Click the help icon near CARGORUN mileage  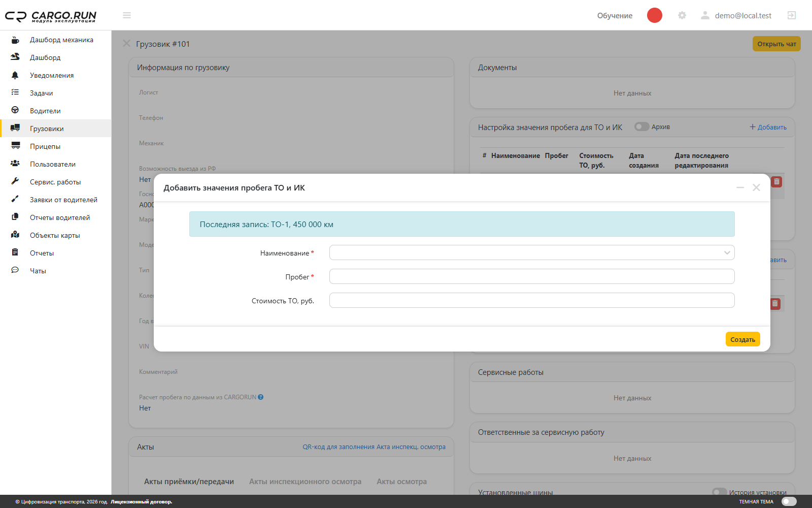(x=260, y=397)
